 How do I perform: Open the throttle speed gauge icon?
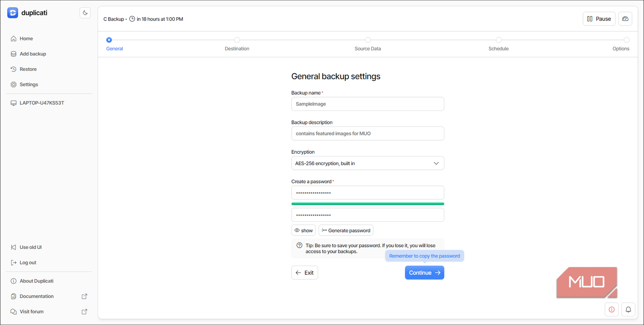[x=625, y=19]
